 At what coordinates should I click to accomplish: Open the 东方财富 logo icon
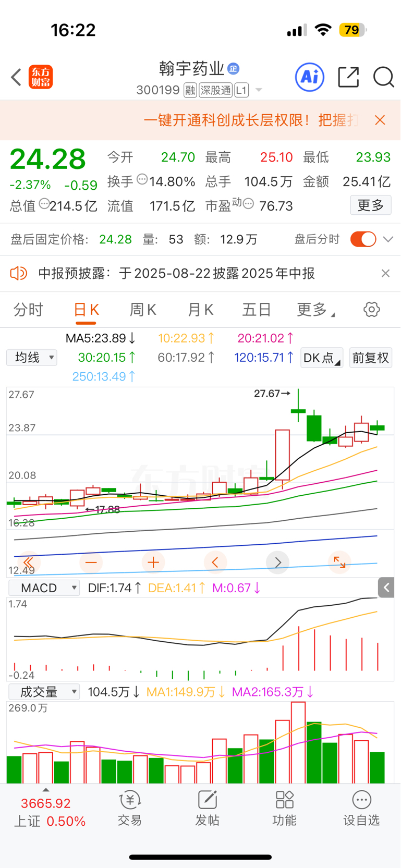point(41,77)
